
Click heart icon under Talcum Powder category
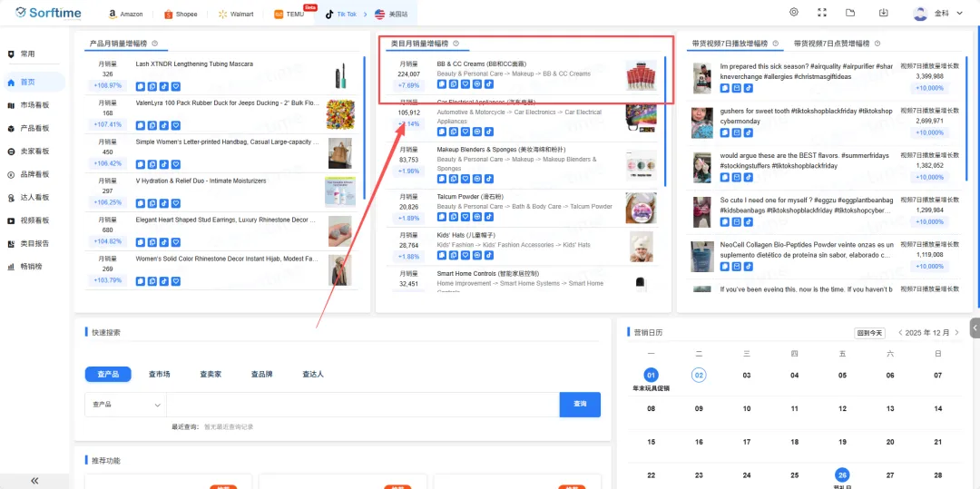(x=465, y=217)
